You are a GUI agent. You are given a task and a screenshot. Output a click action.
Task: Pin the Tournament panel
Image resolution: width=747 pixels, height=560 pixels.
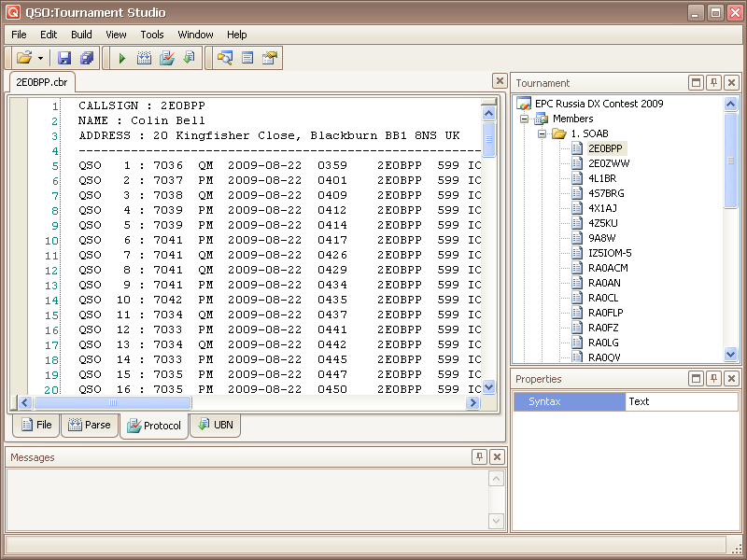(x=713, y=83)
